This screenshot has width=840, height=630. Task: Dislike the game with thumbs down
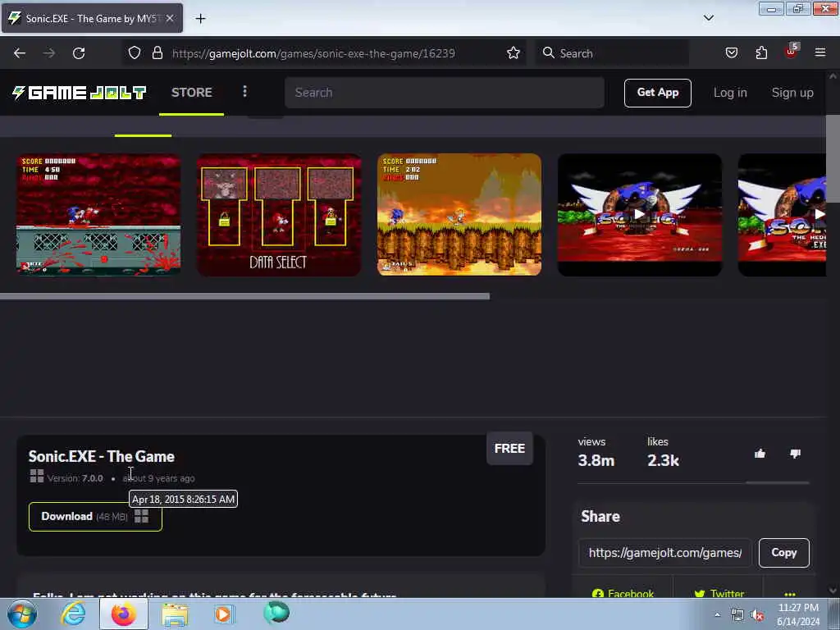point(795,454)
